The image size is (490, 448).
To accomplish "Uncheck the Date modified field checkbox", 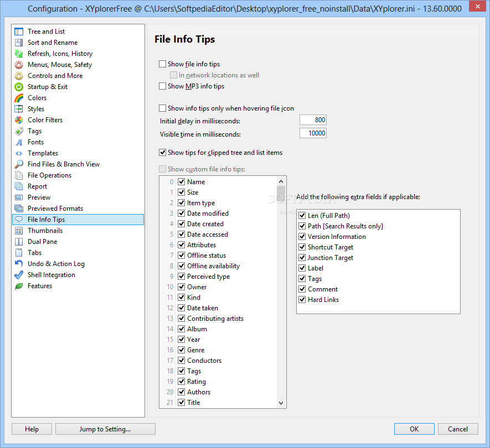I will pos(181,213).
